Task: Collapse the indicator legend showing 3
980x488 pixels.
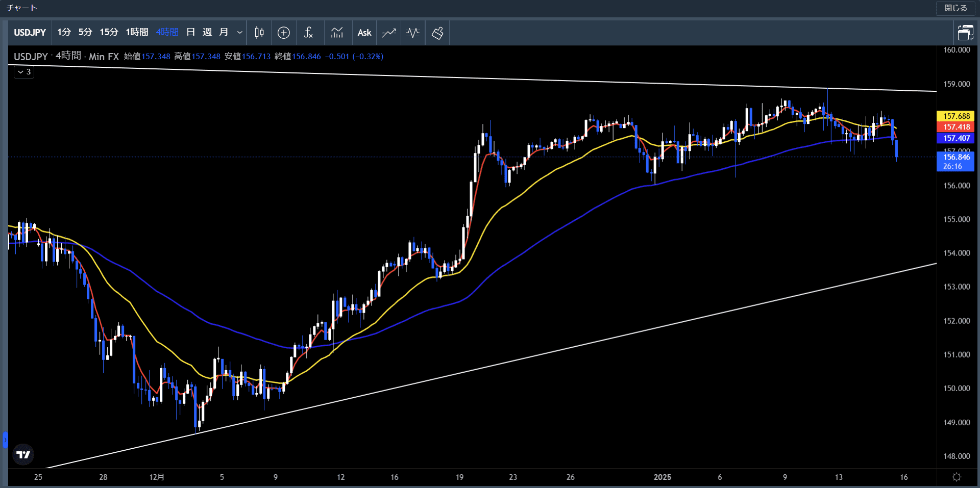Action: (x=24, y=72)
